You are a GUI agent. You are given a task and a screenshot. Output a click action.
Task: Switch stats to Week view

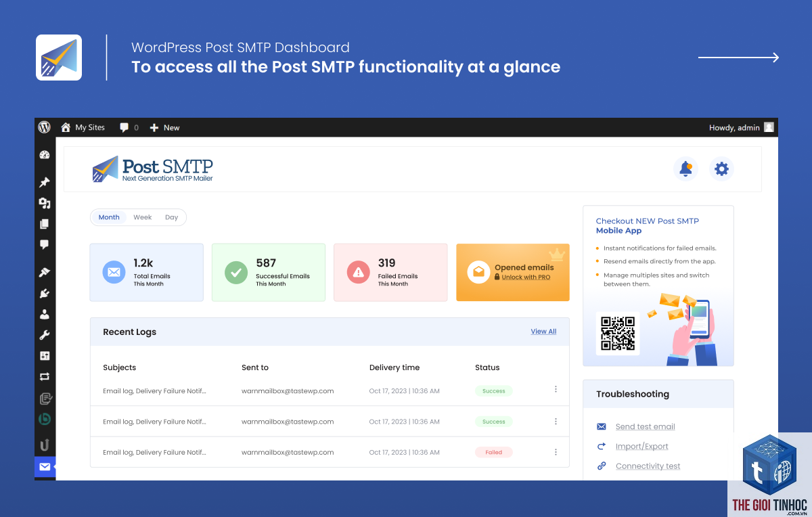(x=143, y=217)
